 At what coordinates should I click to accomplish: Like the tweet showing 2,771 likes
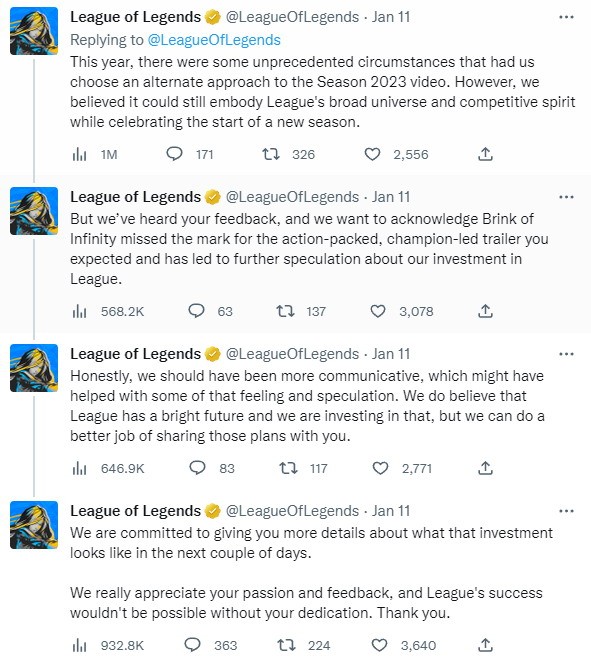point(381,468)
